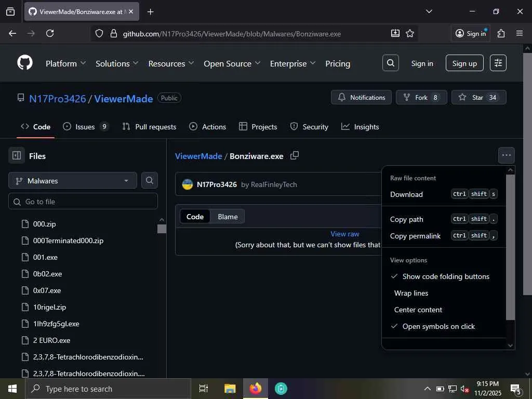Open the Malwares branch selector dropdown

(x=73, y=180)
